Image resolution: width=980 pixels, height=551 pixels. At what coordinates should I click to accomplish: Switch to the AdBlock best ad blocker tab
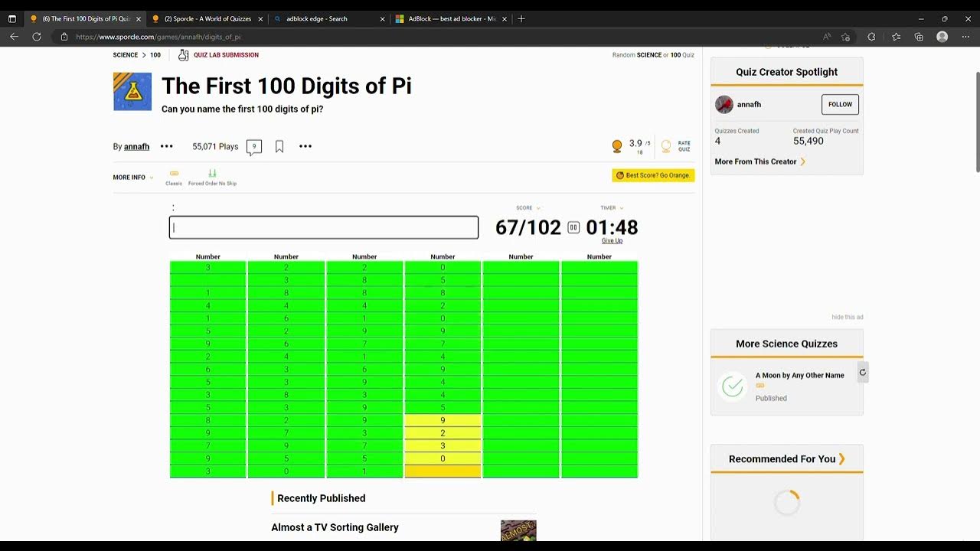click(x=451, y=18)
